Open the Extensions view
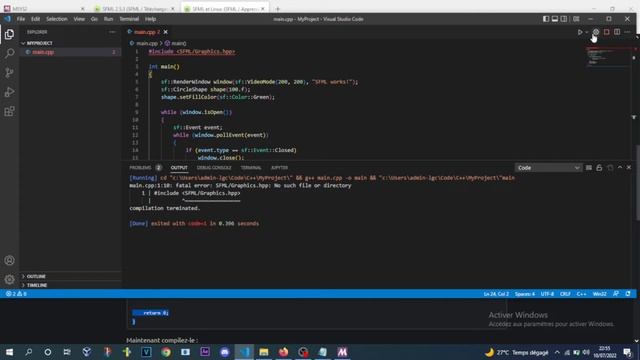Screen dimensions: 640x360 click(x=9, y=111)
